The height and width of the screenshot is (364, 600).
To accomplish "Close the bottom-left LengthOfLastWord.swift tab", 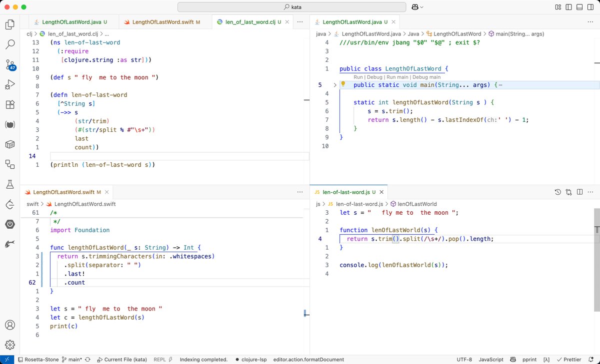I will point(106,192).
